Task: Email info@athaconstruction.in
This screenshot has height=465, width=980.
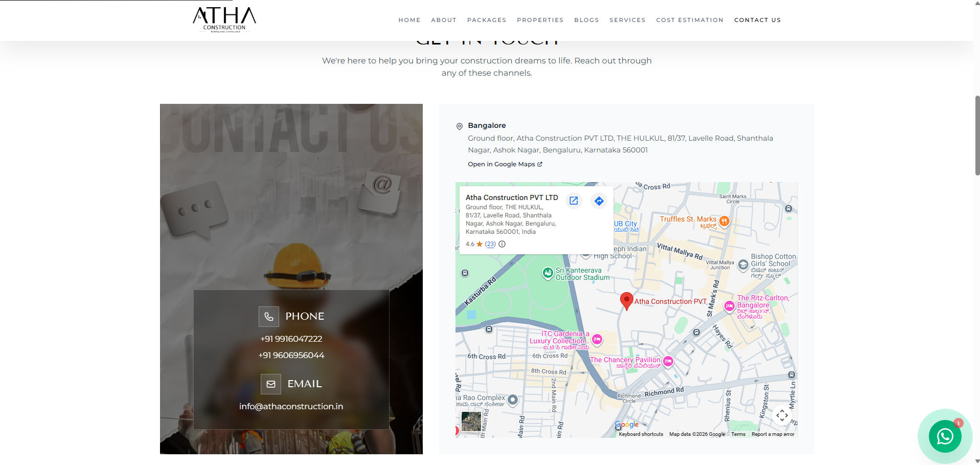Action: click(x=291, y=406)
